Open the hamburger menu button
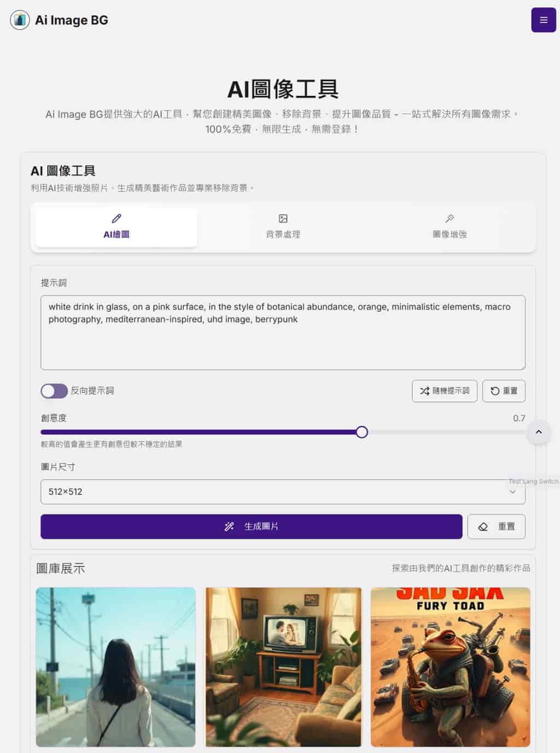560x753 pixels. pyautogui.click(x=543, y=20)
